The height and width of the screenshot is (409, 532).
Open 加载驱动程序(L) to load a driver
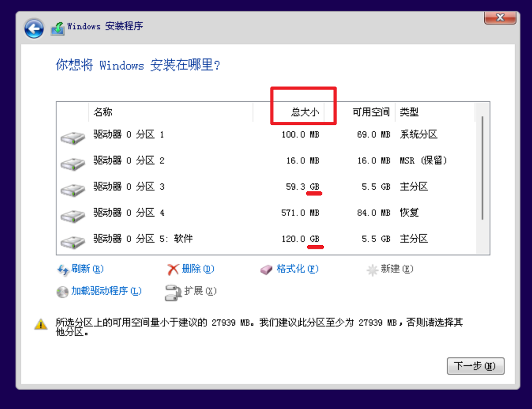click(106, 291)
